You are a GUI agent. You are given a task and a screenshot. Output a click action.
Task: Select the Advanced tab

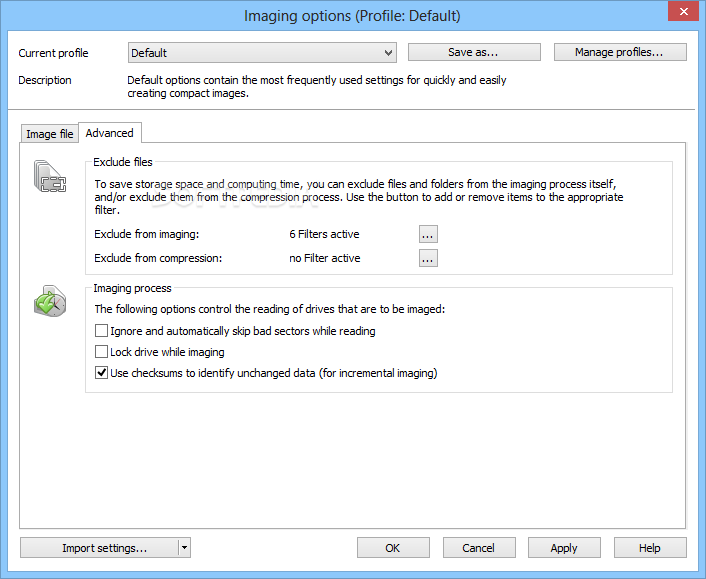click(109, 133)
